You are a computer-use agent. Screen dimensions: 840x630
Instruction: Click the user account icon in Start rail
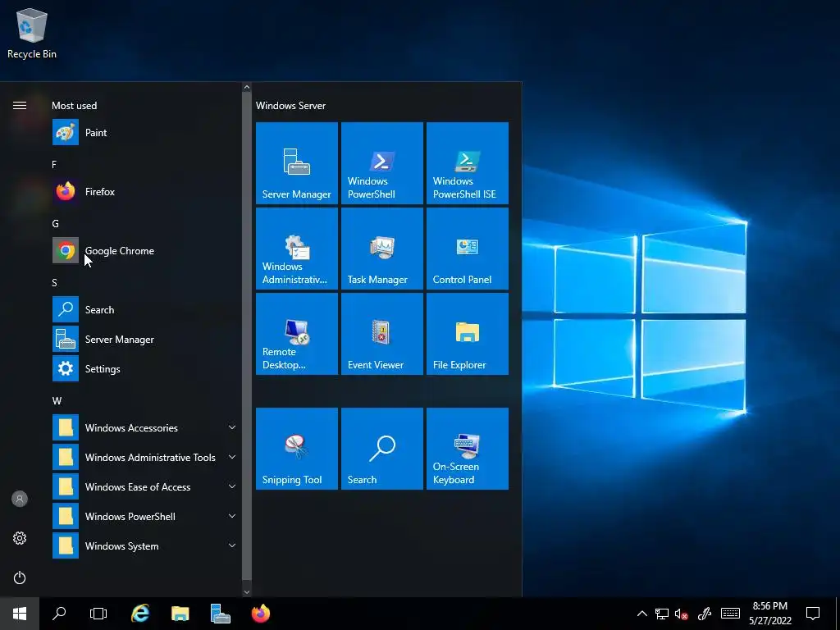pyautogui.click(x=20, y=499)
